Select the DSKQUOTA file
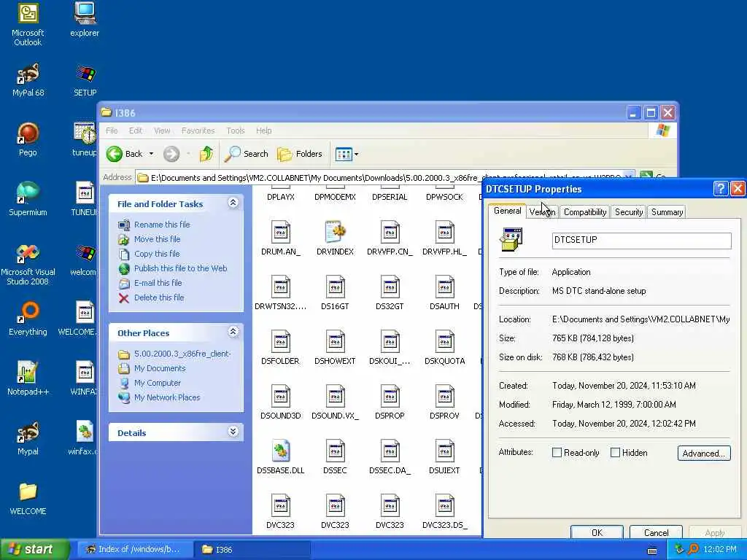747x560 pixels. pos(444,348)
